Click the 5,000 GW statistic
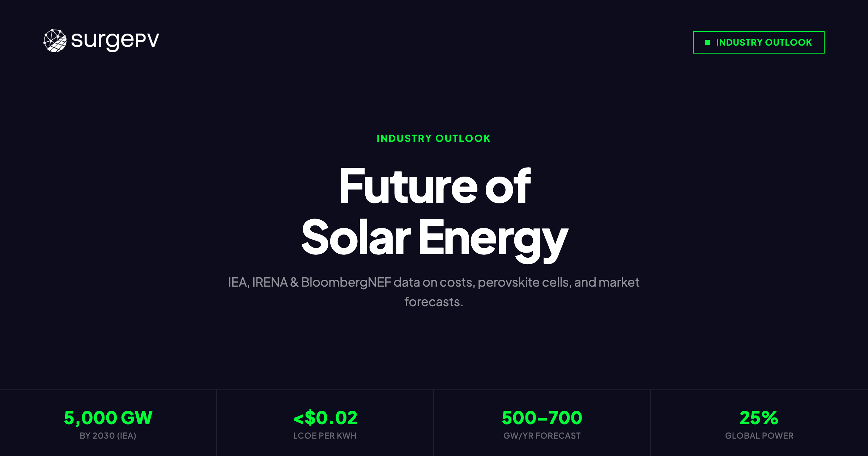868x456 pixels. tap(108, 417)
